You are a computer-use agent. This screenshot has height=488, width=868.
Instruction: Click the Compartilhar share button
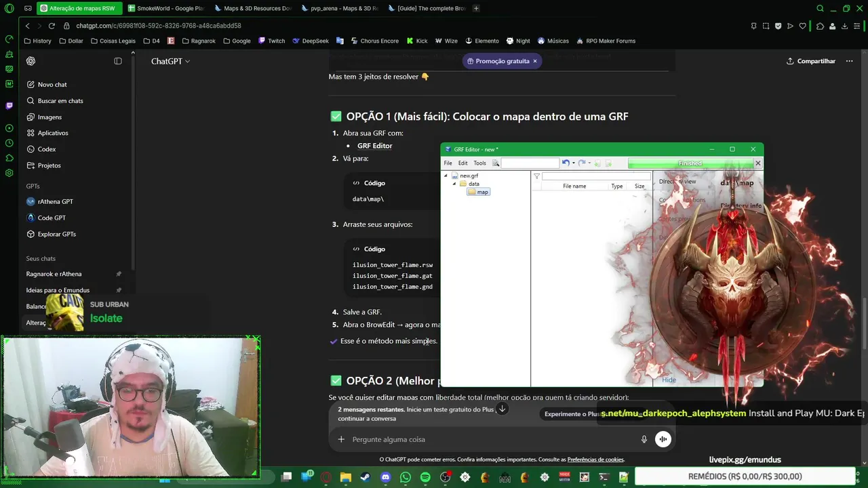[x=811, y=61]
